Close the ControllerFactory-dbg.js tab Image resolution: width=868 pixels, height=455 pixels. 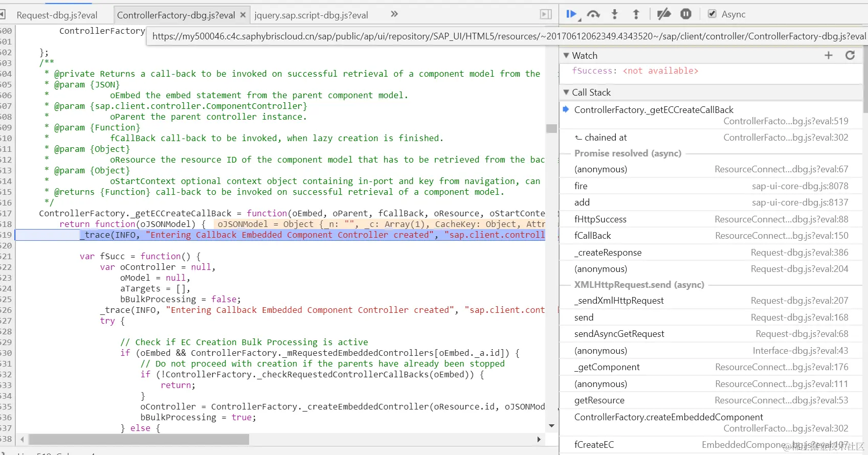[x=243, y=15]
